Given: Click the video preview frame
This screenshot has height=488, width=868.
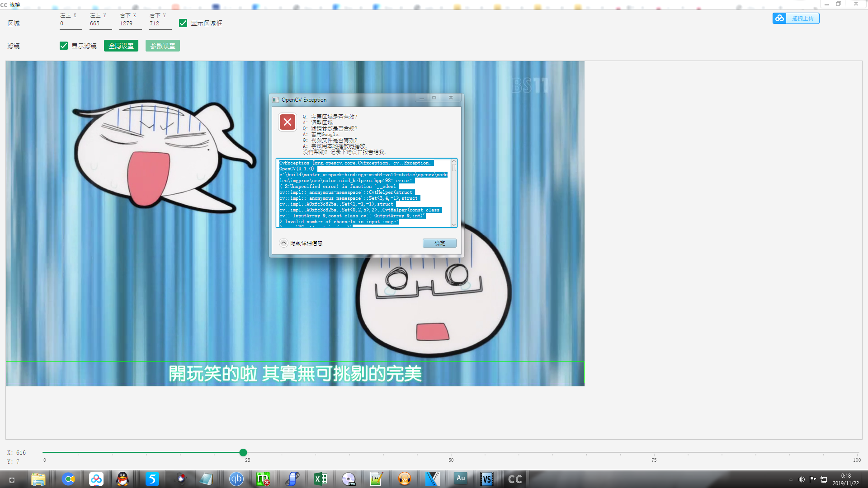Looking at the screenshot, I should click(295, 223).
